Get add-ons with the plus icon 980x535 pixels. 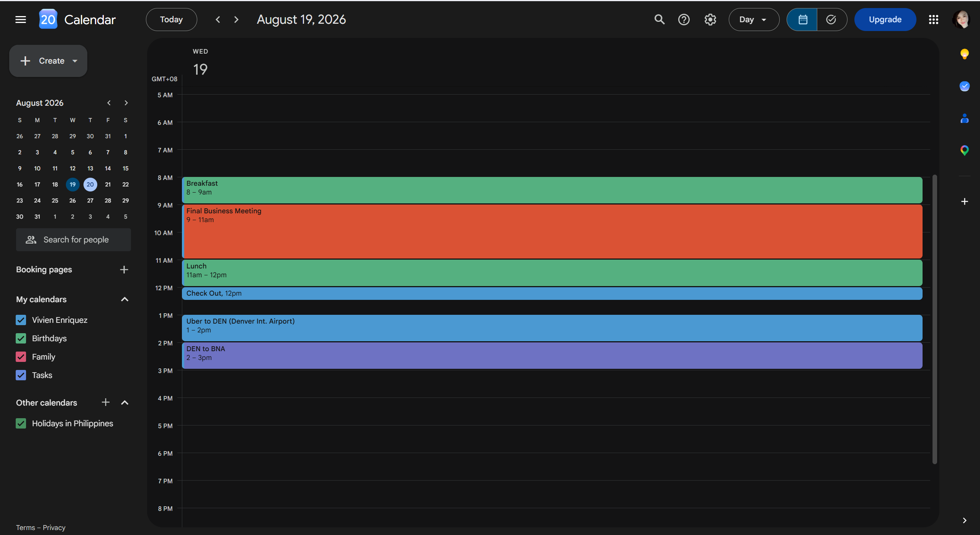click(x=964, y=201)
